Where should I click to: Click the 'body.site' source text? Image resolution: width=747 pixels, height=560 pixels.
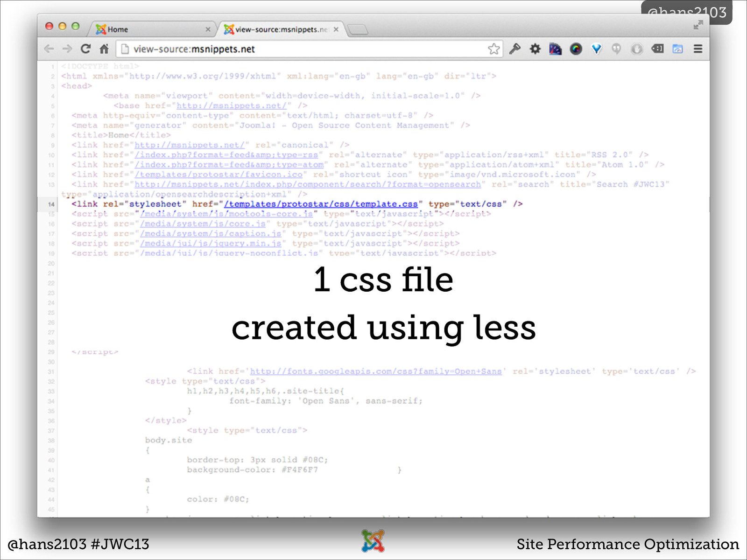click(x=169, y=440)
